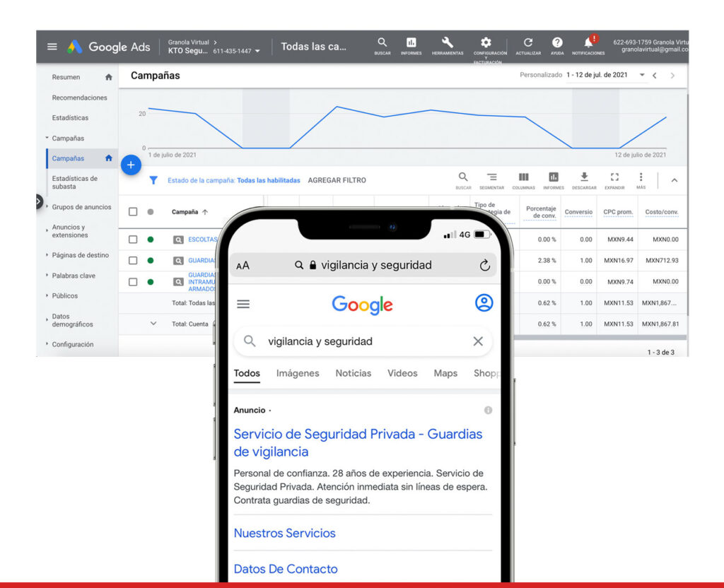Image resolution: width=724 pixels, height=588 pixels.
Task: Click the Actualizar refresh icon
Action: (527, 43)
